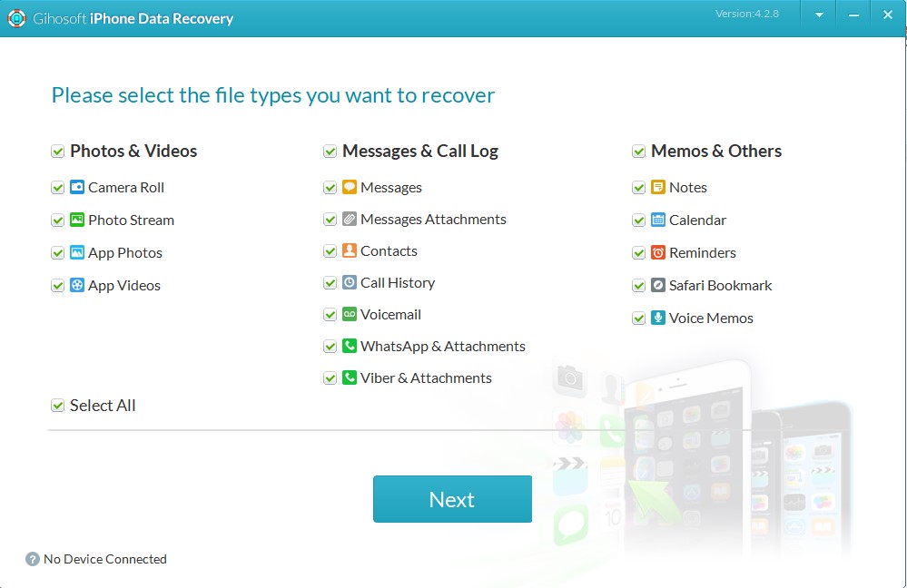This screenshot has height=588, width=907.
Task: Disable the Safari Bookmark checkbox
Action: 638,286
